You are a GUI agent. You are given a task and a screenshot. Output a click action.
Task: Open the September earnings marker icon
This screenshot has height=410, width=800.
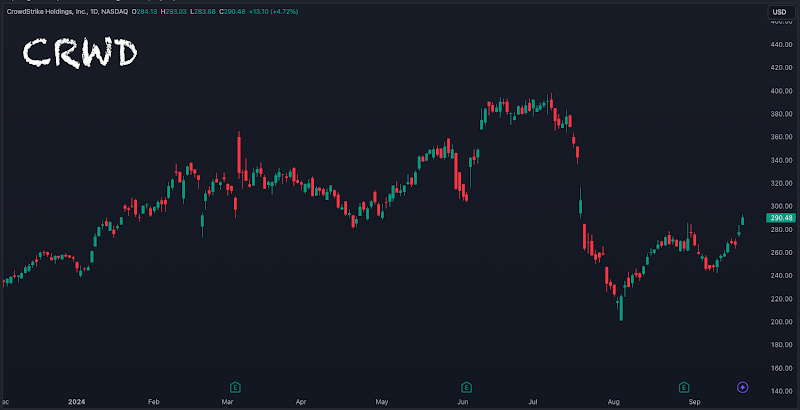(x=684, y=387)
